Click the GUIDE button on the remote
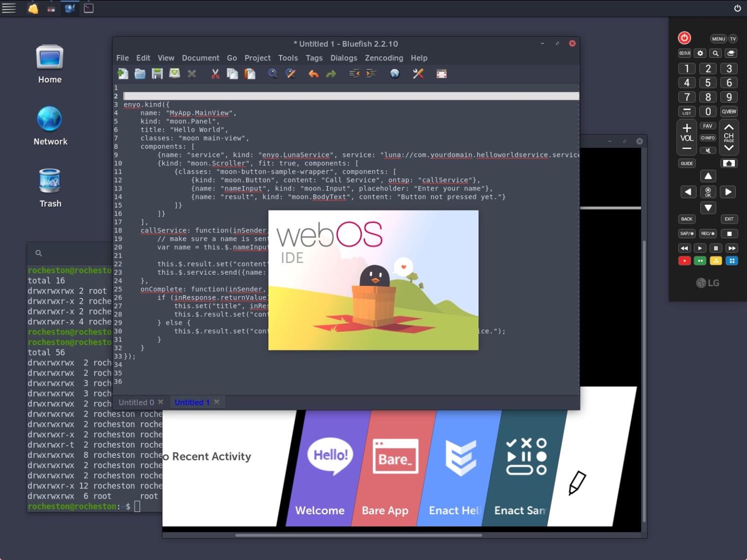Image resolution: width=747 pixels, height=560 pixels. (x=687, y=163)
